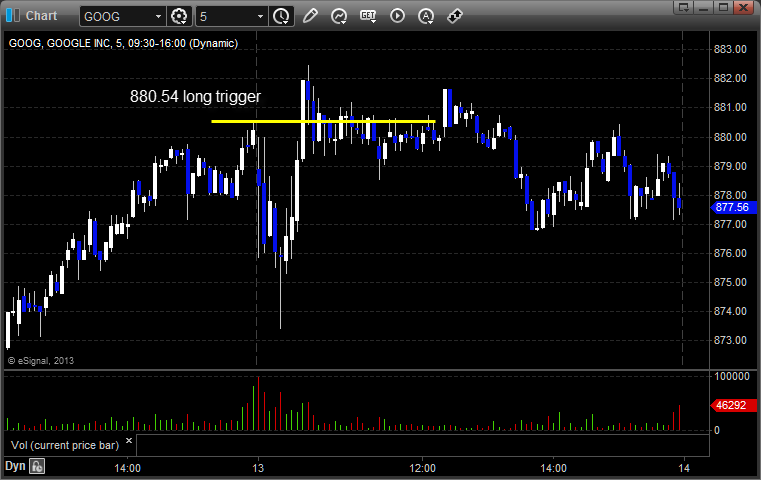
Task: Open the circled A toolbar menu
Action: pos(426,16)
